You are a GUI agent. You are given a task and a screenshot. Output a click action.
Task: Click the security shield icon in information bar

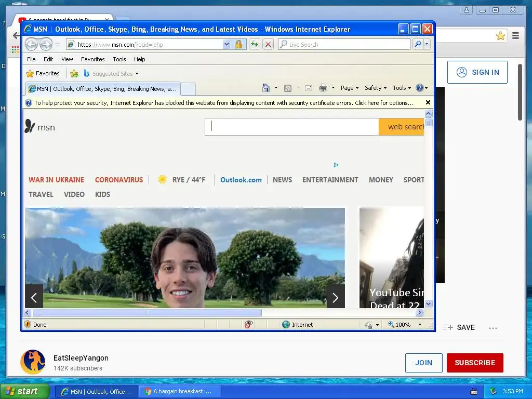pos(29,103)
